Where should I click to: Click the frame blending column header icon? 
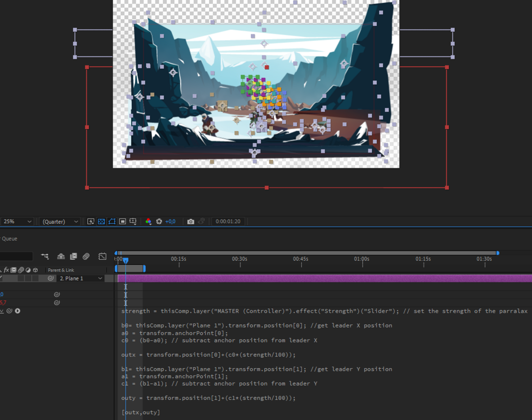(x=14, y=270)
